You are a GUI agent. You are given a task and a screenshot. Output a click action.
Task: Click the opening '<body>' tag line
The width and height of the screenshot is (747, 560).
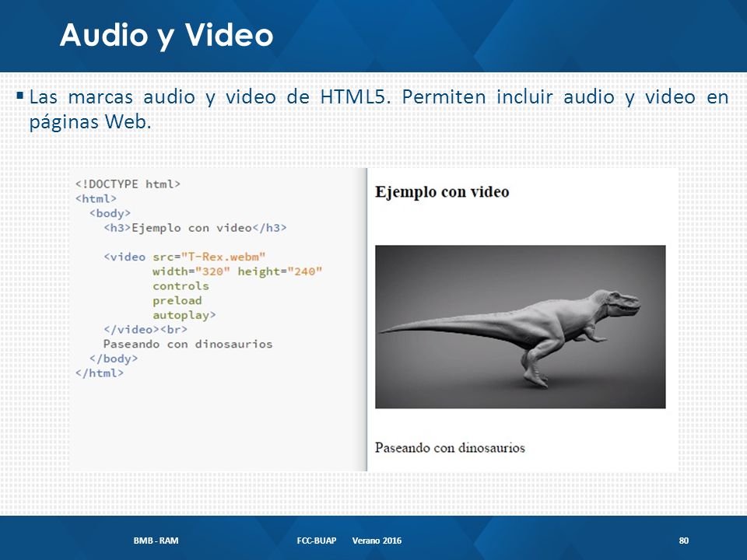click(x=110, y=213)
